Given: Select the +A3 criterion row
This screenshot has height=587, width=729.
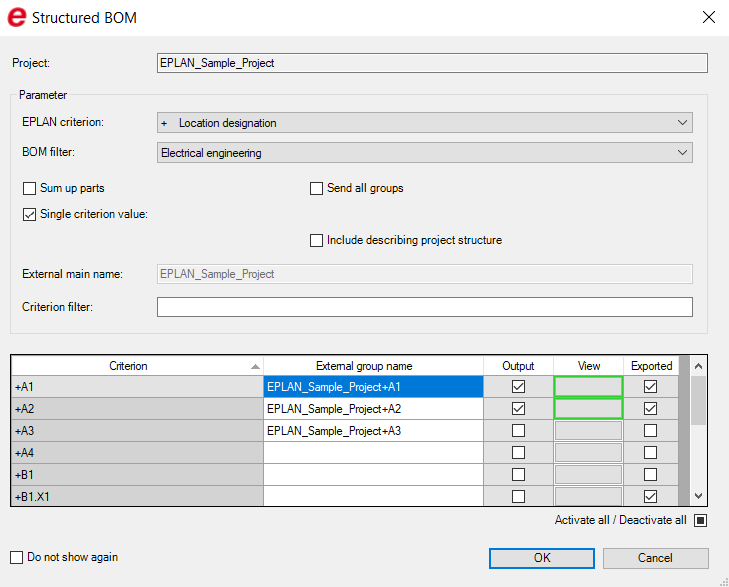Looking at the screenshot, I should [x=137, y=431].
